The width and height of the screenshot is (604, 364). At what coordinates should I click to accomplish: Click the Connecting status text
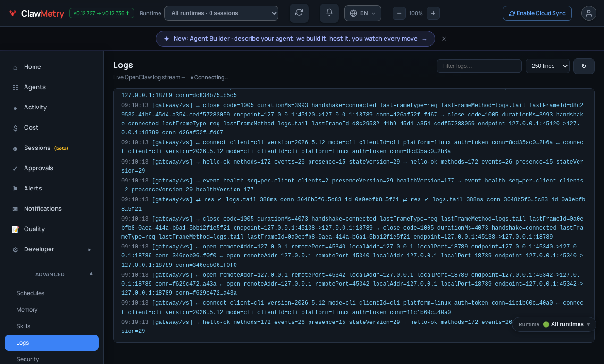[x=209, y=77]
